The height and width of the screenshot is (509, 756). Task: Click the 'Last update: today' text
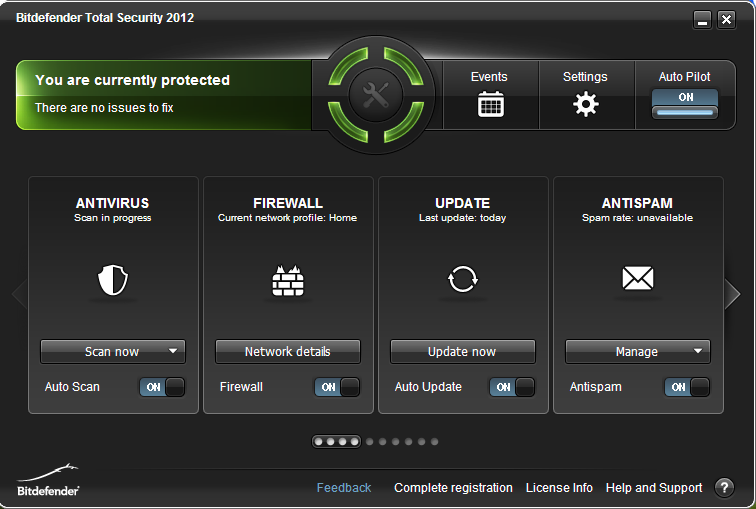(x=462, y=218)
